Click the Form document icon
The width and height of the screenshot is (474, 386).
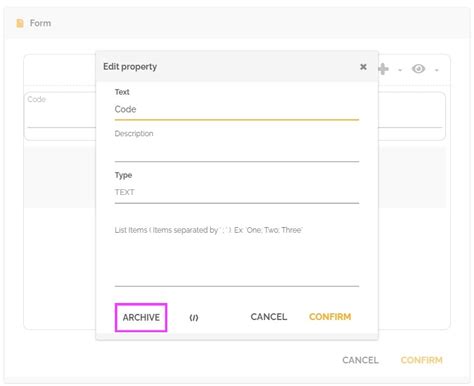[x=20, y=23]
